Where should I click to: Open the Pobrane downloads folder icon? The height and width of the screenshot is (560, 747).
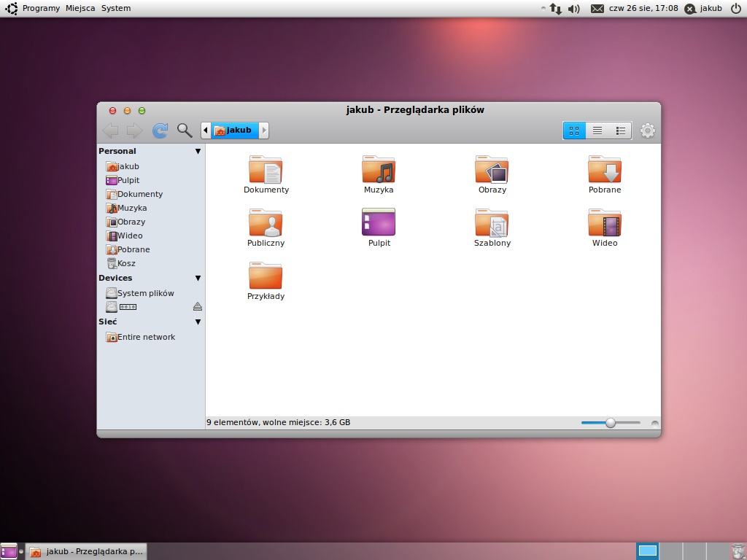click(x=605, y=169)
